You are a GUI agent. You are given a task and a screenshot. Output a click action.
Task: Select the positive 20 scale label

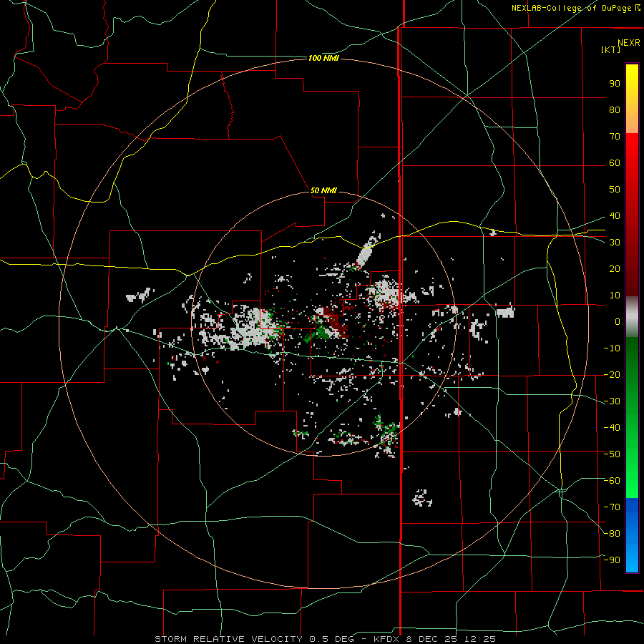(615, 269)
